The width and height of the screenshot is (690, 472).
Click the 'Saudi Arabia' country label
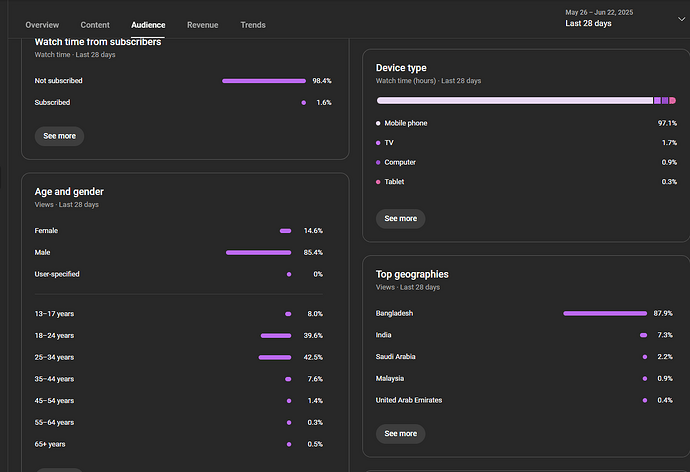pyautogui.click(x=395, y=357)
